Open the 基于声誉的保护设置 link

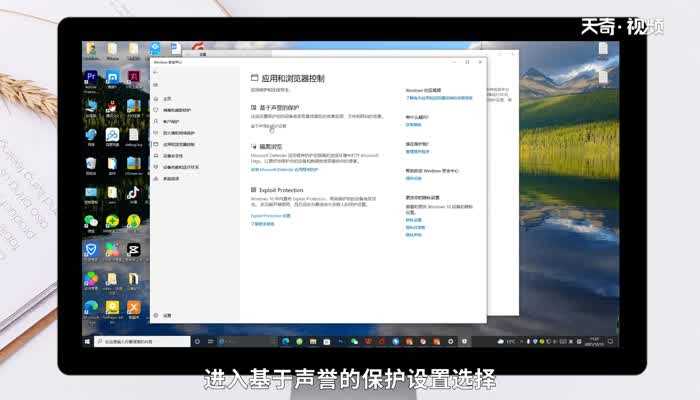pyautogui.click(x=269, y=126)
